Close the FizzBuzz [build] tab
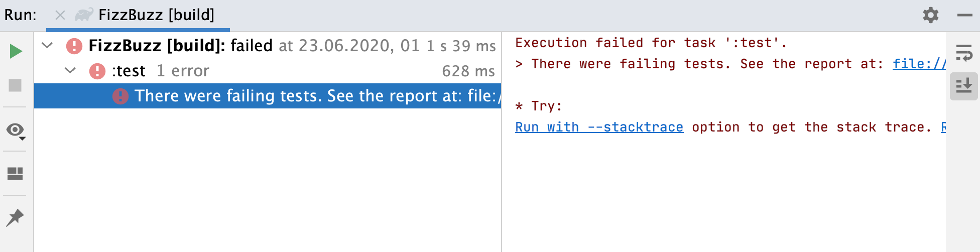Screen dimensions: 980x252 (x=60, y=15)
